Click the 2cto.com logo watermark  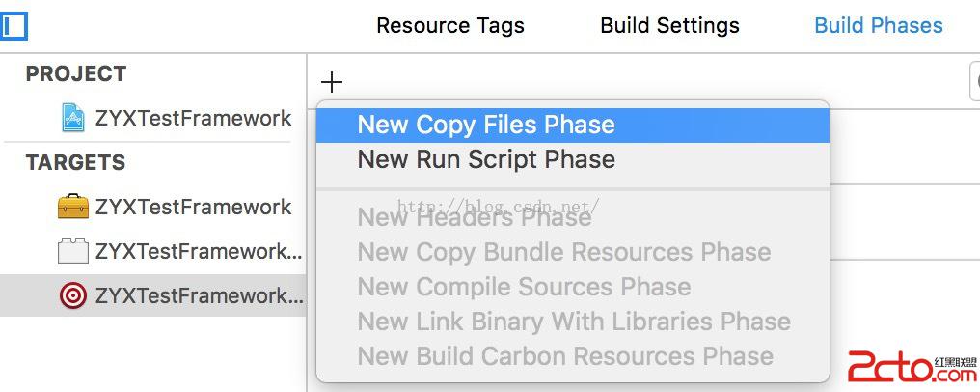[912, 368]
